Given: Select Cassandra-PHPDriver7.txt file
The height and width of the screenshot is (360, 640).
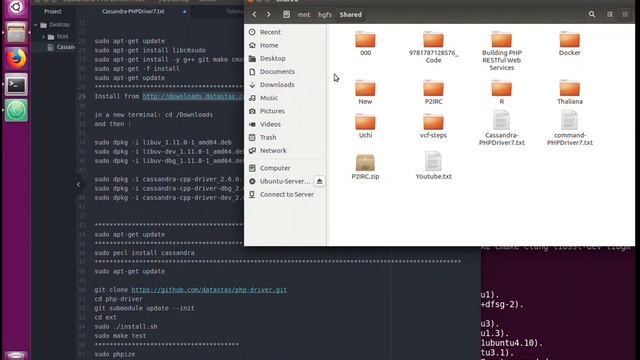Looking at the screenshot, I should (502, 128).
